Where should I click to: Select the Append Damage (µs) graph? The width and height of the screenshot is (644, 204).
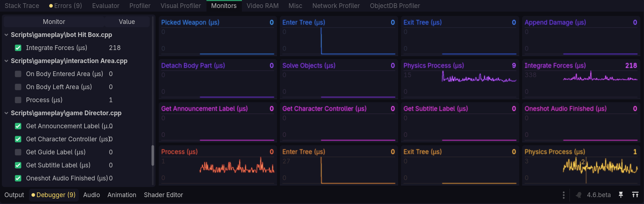[x=581, y=36]
